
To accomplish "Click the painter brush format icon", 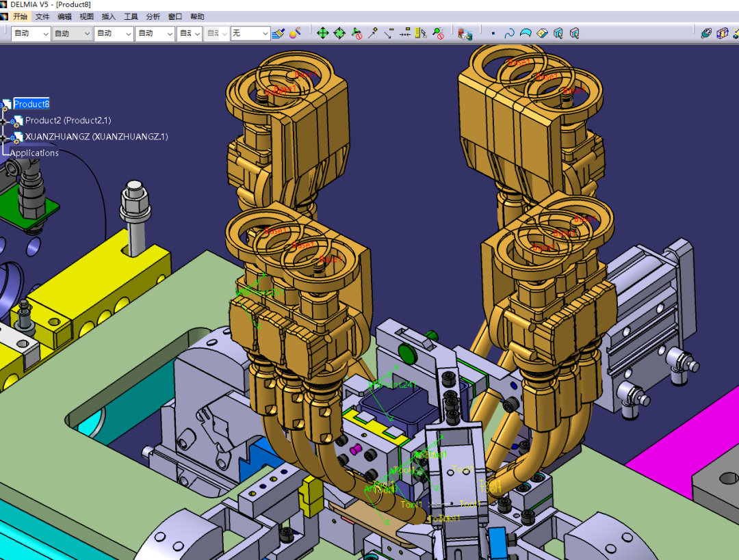I will point(278,34).
